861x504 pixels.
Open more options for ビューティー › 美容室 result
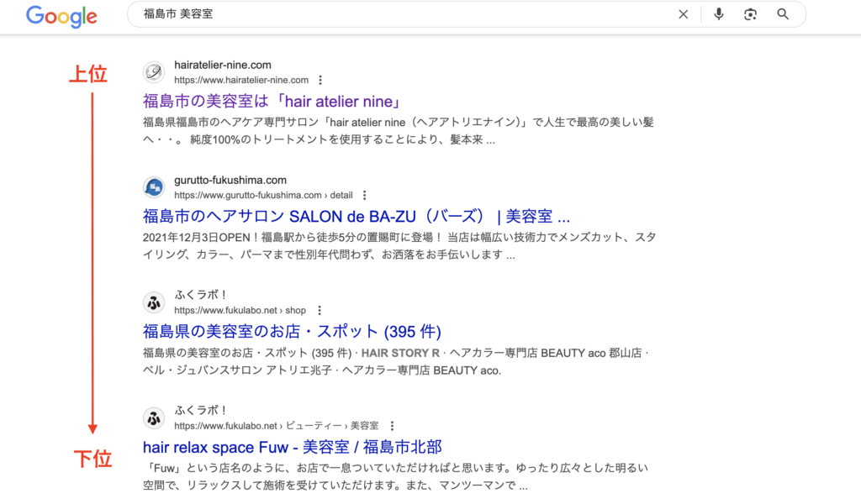tap(392, 426)
